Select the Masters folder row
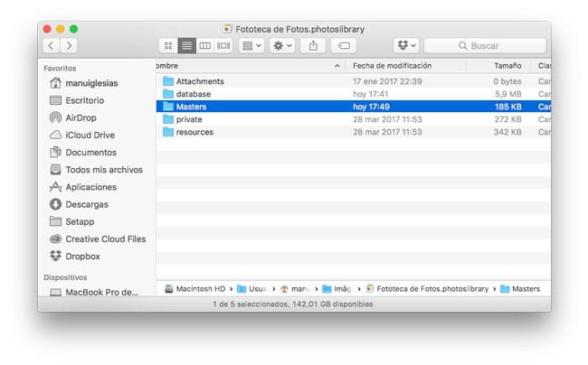 [353, 107]
